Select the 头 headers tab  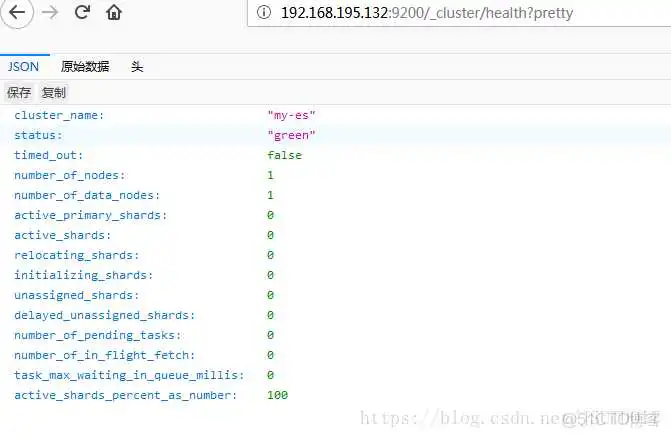click(137, 67)
